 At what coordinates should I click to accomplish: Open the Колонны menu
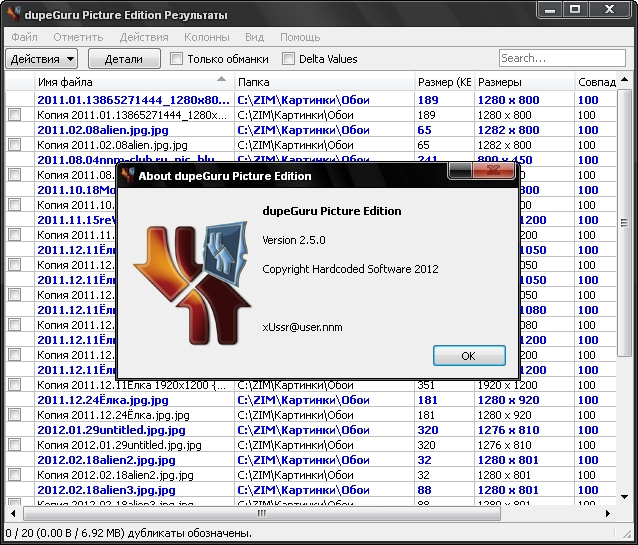pos(207,37)
